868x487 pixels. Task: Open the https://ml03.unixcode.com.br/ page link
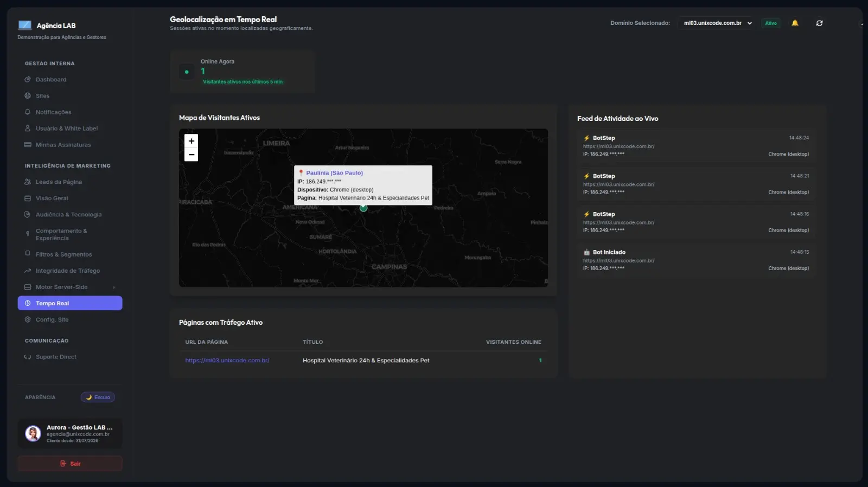click(x=227, y=360)
